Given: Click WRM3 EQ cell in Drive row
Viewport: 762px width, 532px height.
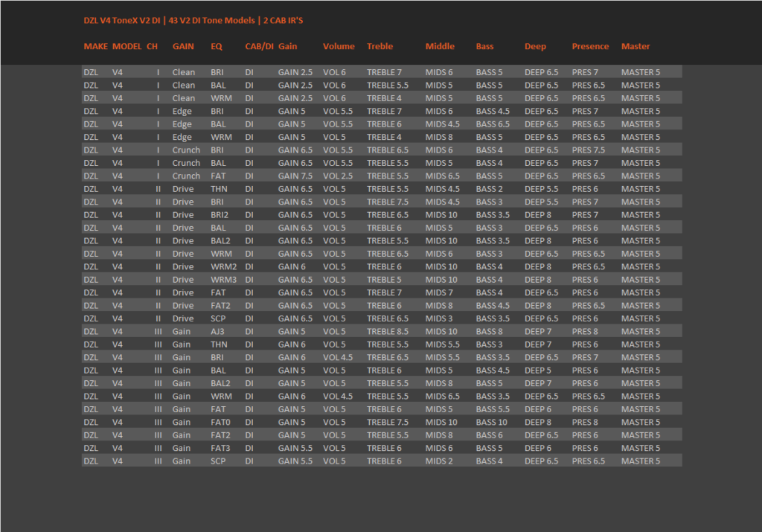Looking at the screenshot, I should [223, 279].
